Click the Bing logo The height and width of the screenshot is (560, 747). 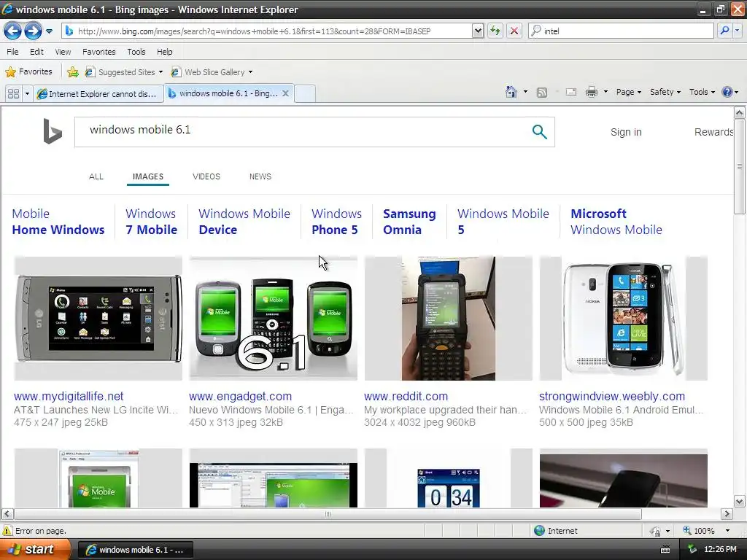click(x=53, y=131)
